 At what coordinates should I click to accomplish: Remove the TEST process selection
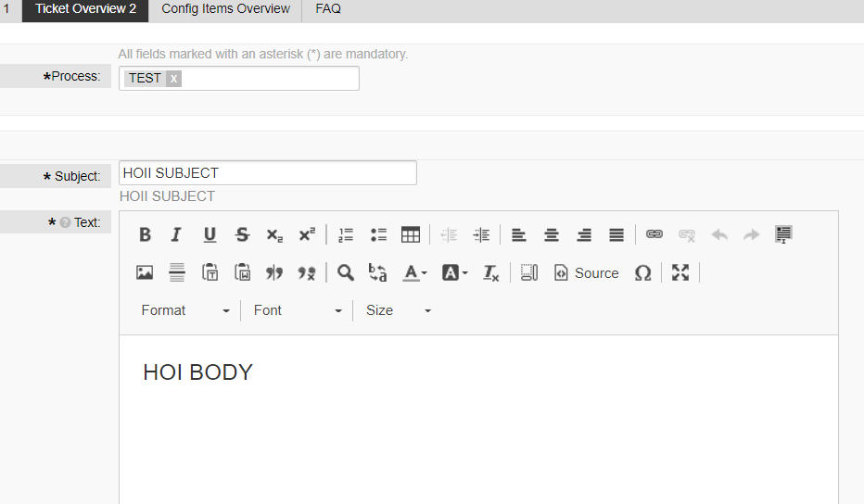coord(173,78)
